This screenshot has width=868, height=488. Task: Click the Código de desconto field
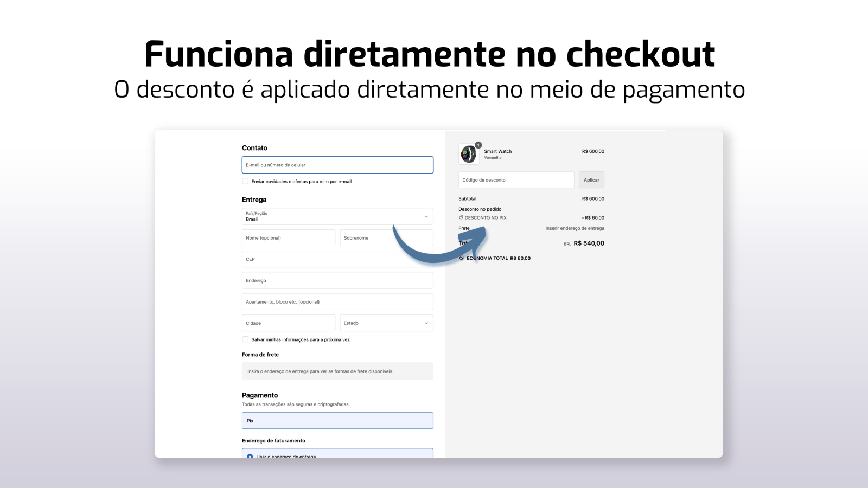pos(516,180)
